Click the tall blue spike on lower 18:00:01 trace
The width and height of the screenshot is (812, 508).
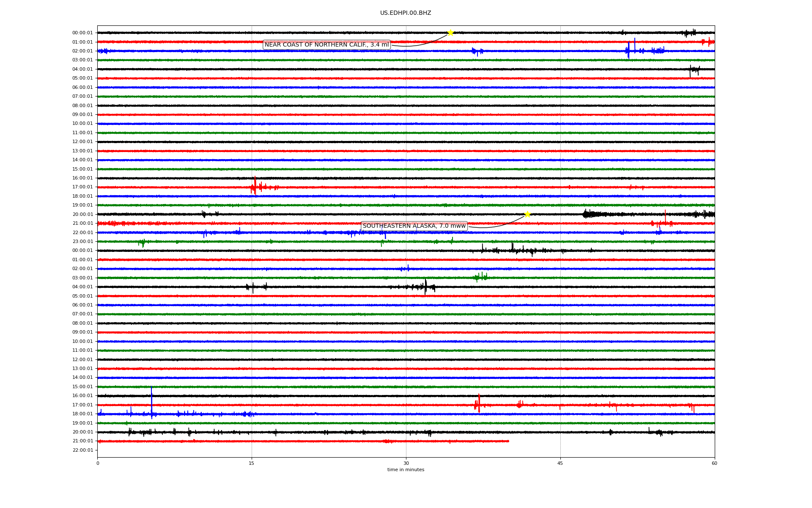(x=151, y=400)
